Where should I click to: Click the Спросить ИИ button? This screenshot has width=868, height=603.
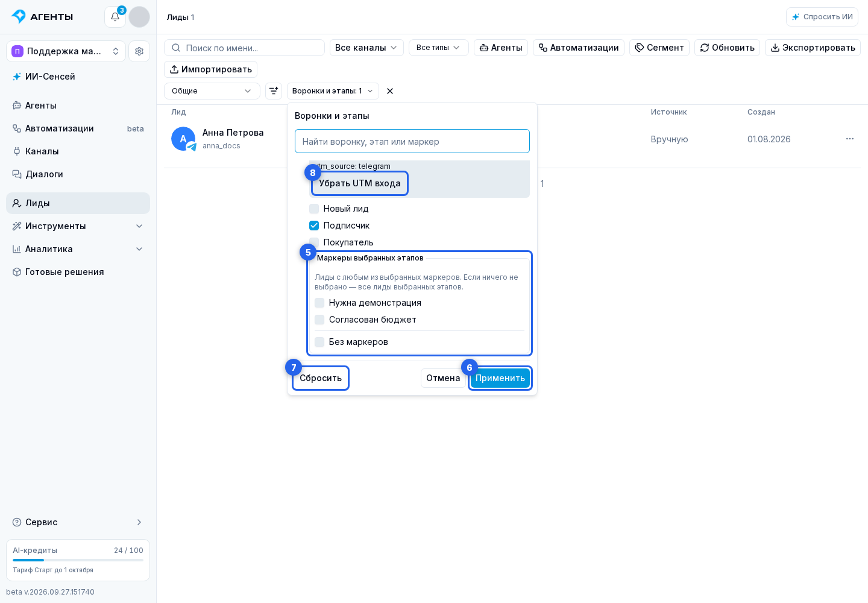tap(822, 17)
